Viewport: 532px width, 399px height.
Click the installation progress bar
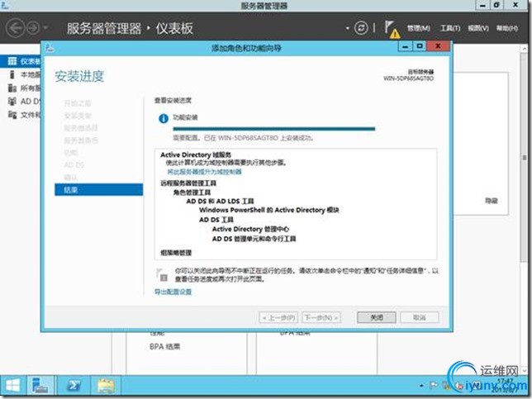273,129
